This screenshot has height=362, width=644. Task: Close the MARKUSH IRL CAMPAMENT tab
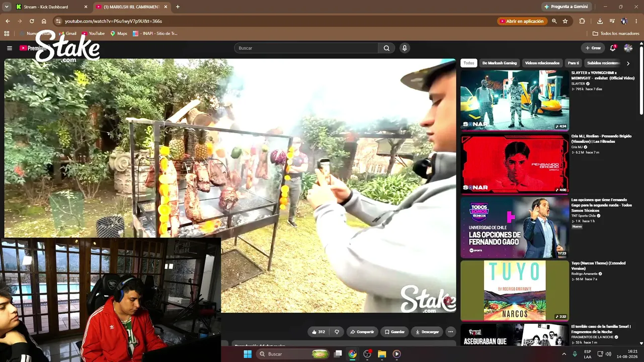coord(166,7)
